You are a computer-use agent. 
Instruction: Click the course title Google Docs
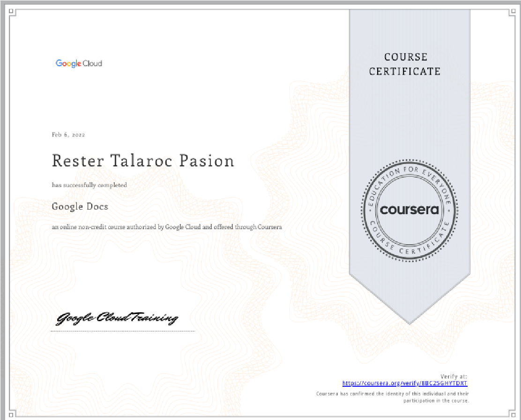(80, 207)
